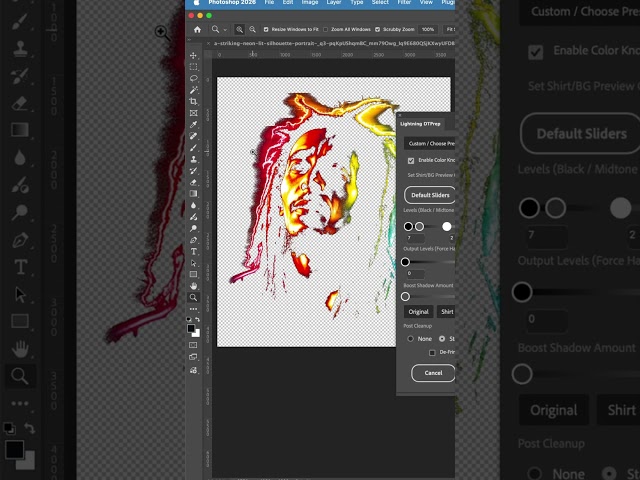Click the Home icon in options bar
The image size is (640, 480).
(x=198, y=29)
